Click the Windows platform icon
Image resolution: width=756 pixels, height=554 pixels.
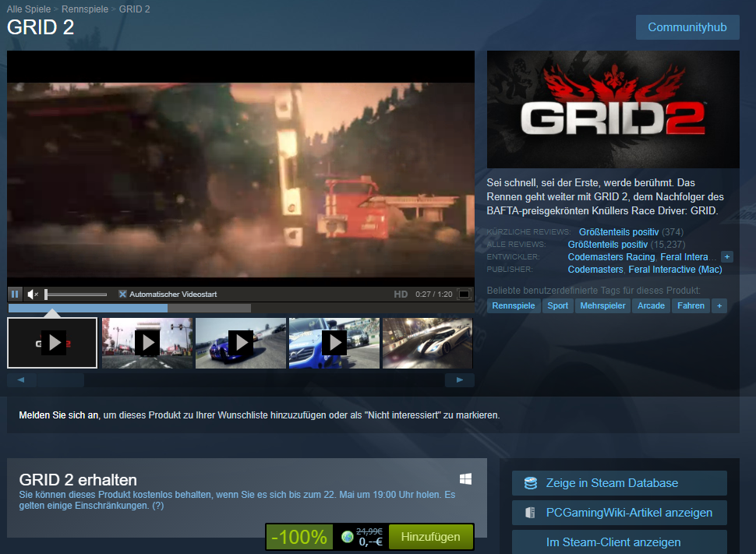tap(466, 478)
